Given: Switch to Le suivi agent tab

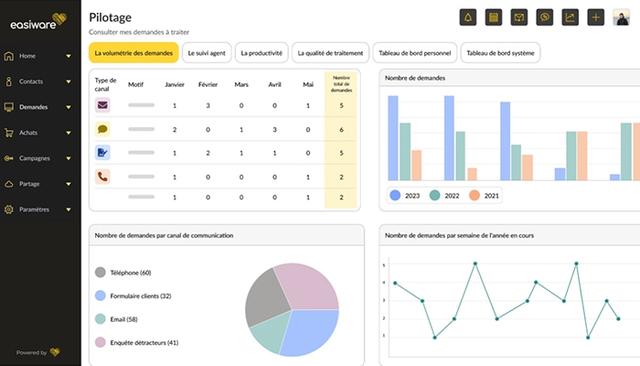Looking at the screenshot, I should (x=207, y=53).
